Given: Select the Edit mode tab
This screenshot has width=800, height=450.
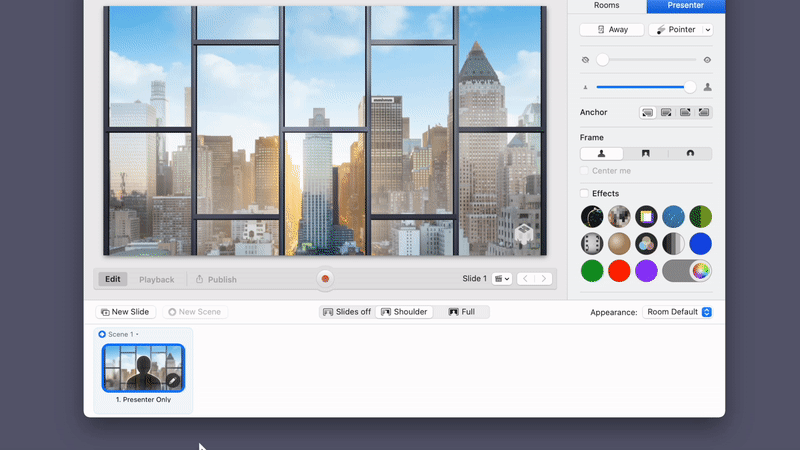Looking at the screenshot, I should 113,279.
